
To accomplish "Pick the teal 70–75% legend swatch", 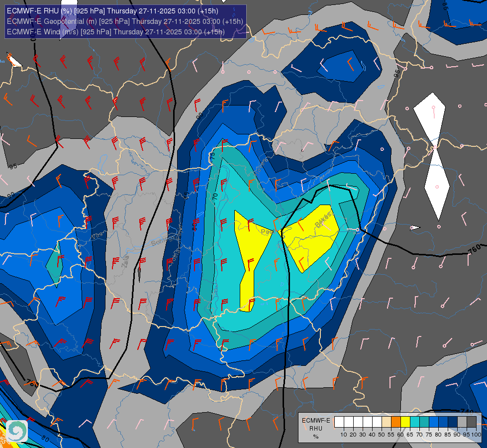I will (424, 422).
